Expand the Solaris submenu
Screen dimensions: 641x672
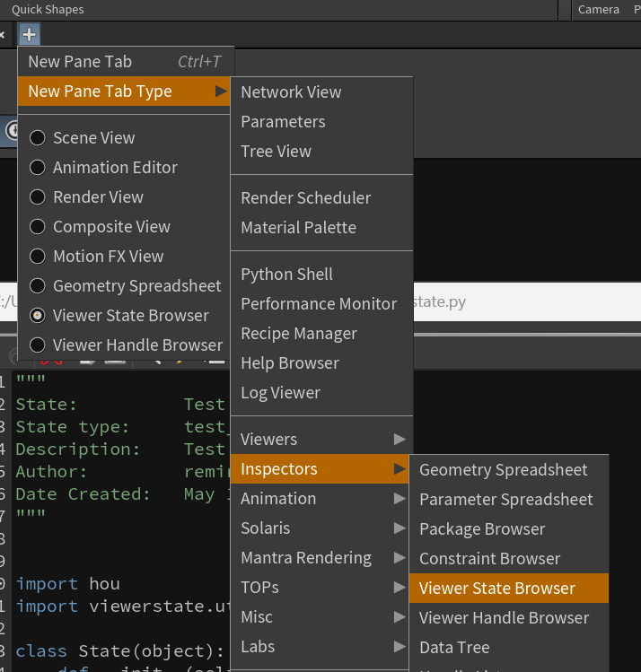pos(321,528)
